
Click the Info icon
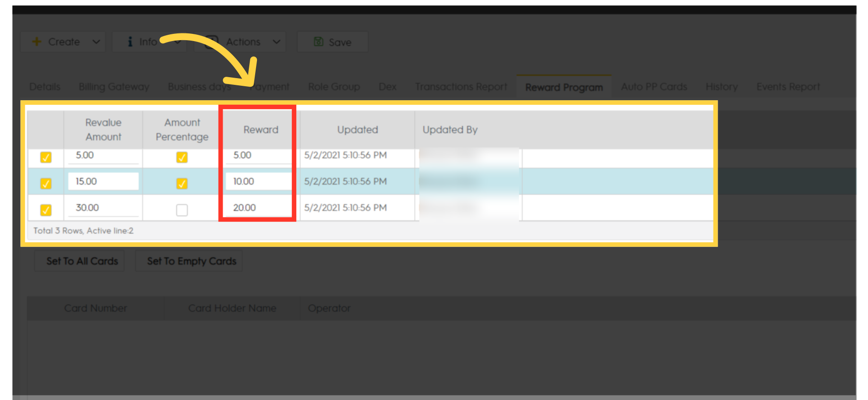point(130,42)
